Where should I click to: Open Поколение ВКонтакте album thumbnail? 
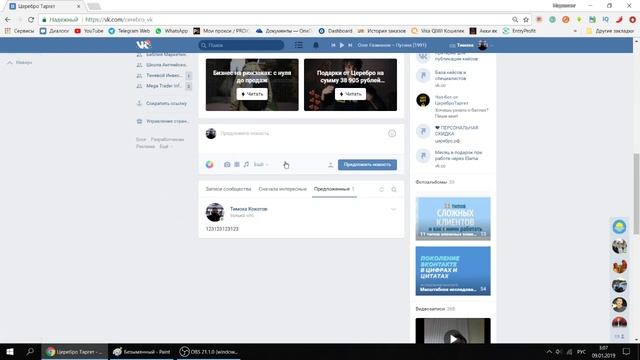[453, 271]
